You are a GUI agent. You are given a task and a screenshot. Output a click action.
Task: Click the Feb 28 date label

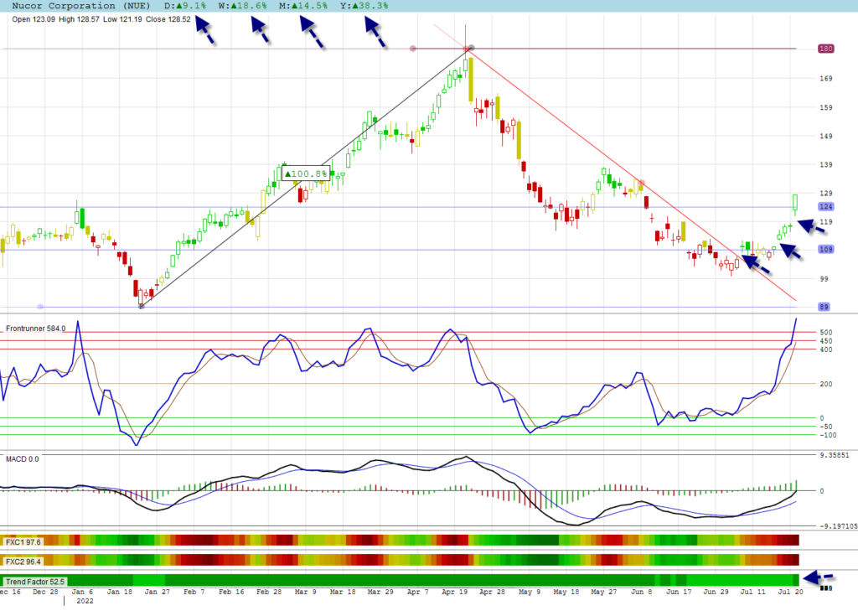(x=269, y=592)
